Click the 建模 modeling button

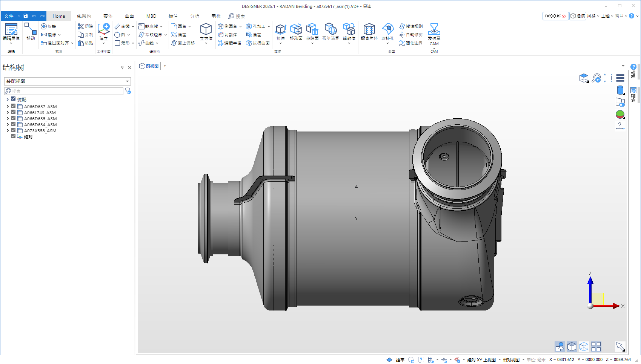tap(578, 16)
